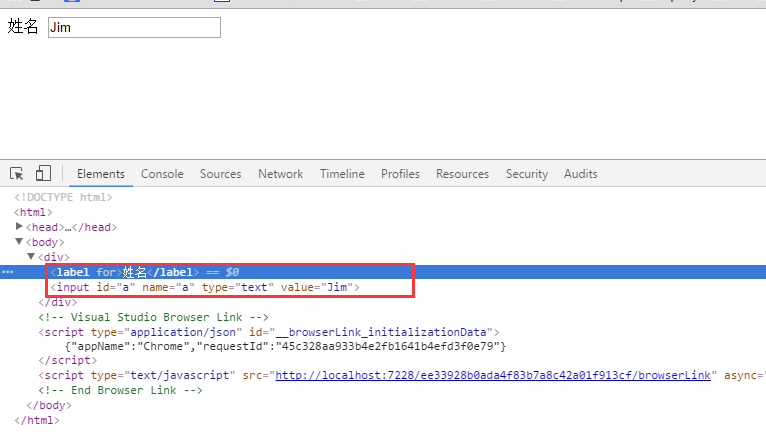The height and width of the screenshot is (438, 766).
Task: Select the closing </body> line
Action: click(49, 405)
